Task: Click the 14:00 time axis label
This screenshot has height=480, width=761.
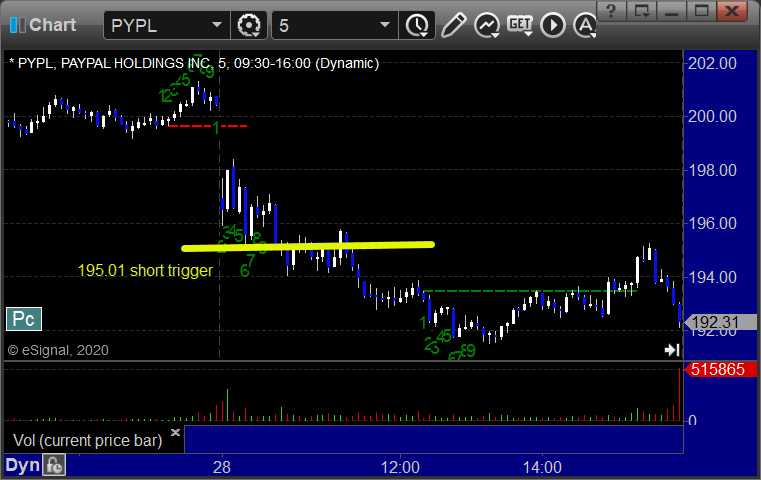Action: (x=542, y=467)
